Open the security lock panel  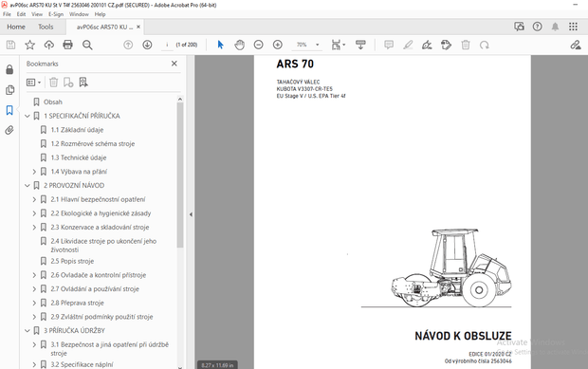pyautogui.click(x=9, y=69)
